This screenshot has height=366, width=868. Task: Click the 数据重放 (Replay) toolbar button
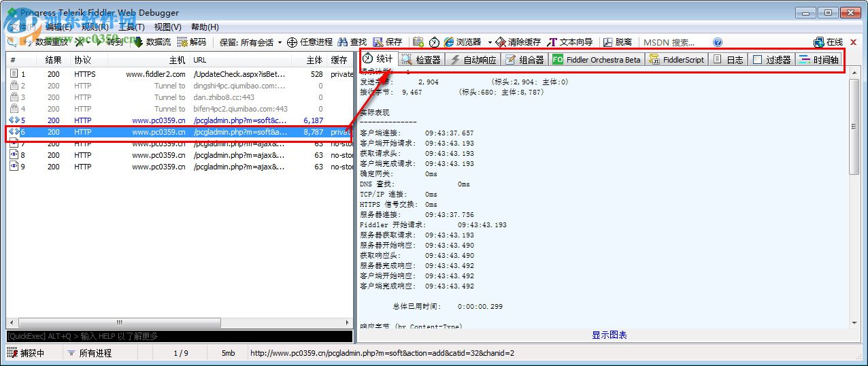point(45,42)
